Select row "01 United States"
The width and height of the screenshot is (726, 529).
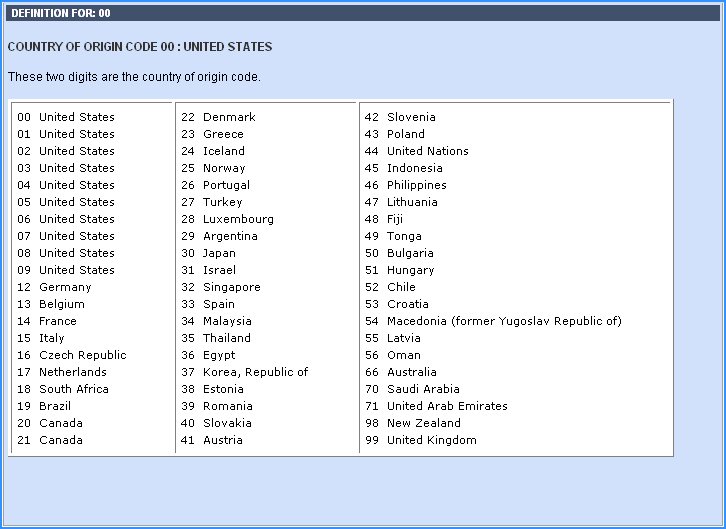coord(66,134)
